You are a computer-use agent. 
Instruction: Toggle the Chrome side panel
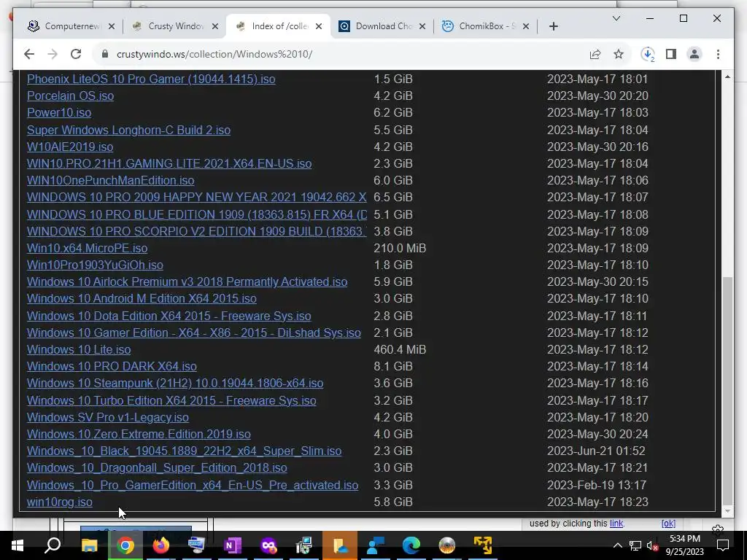coord(671,54)
